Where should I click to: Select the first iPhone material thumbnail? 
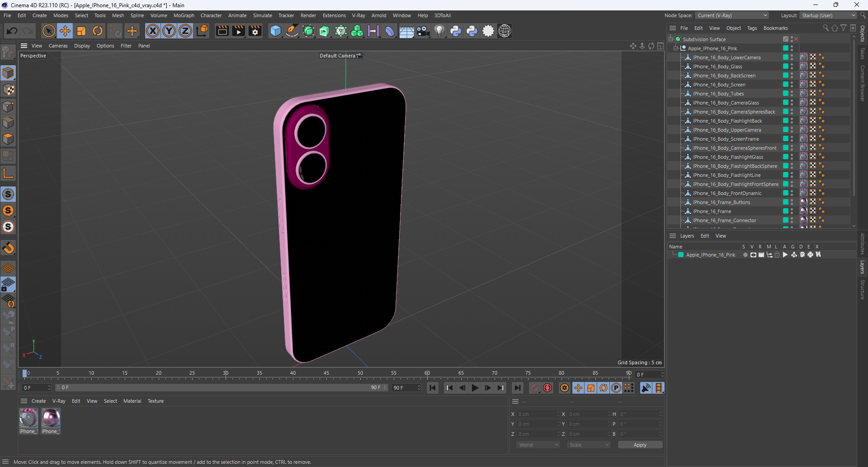(x=28, y=418)
